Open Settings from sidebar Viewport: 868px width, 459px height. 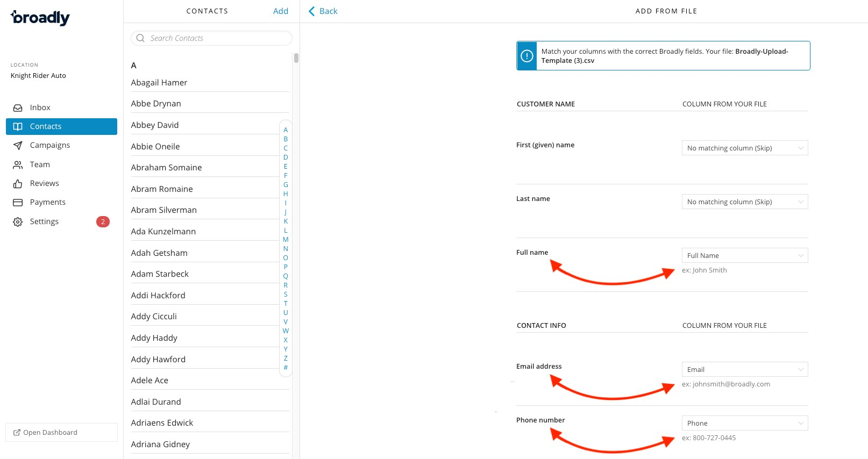[61, 221]
